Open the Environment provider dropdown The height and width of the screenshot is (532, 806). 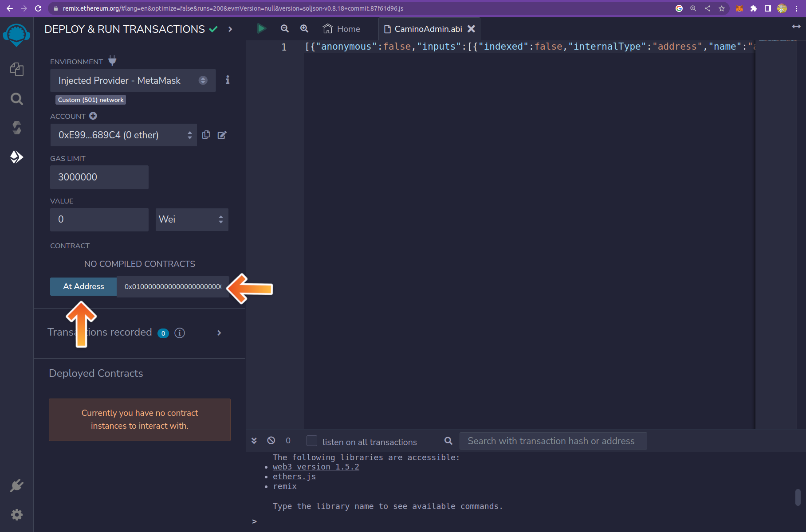[x=133, y=80]
